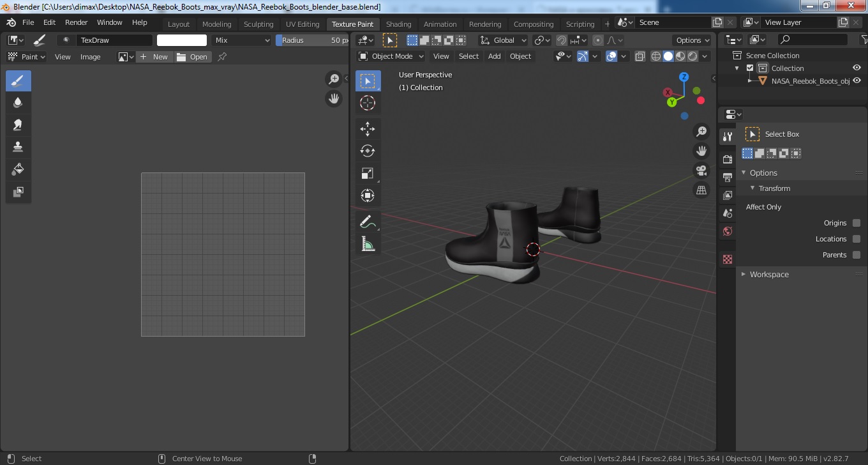This screenshot has width=868, height=465.
Task: Open the Output properties tab
Action: (727, 177)
